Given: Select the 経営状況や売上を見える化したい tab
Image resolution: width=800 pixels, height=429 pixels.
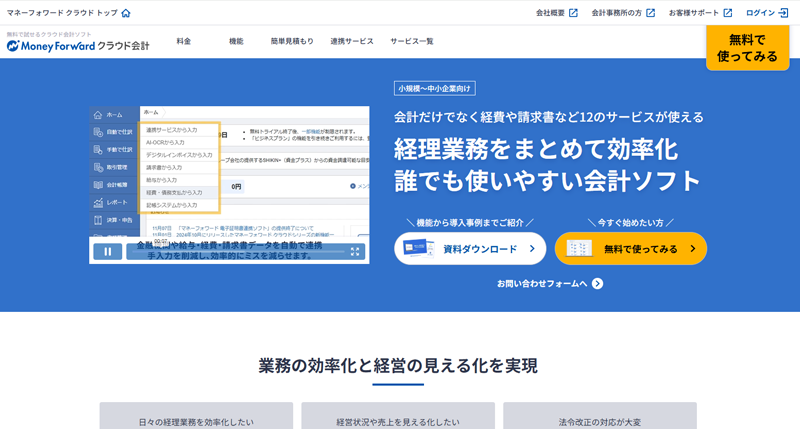Looking at the screenshot, I should (x=398, y=420).
